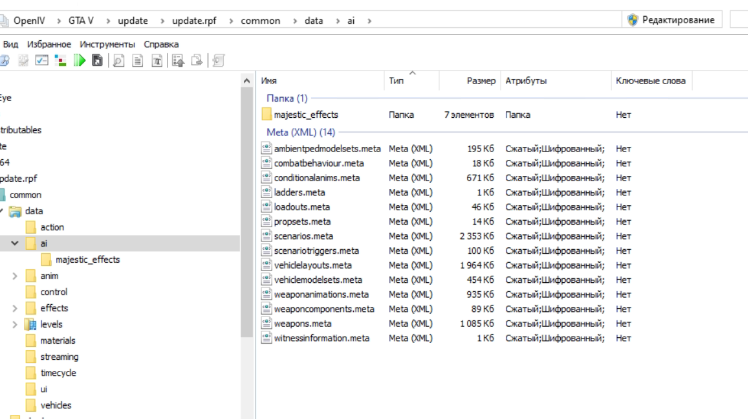Open the Вид menu
Image resolution: width=748 pixels, height=419 pixels.
coord(10,44)
